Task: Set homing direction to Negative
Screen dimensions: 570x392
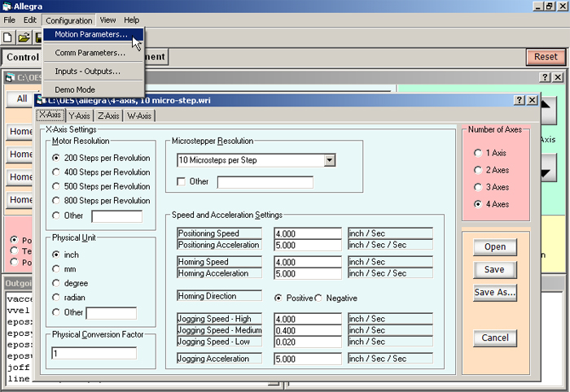Action: pyautogui.click(x=336, y=298)
